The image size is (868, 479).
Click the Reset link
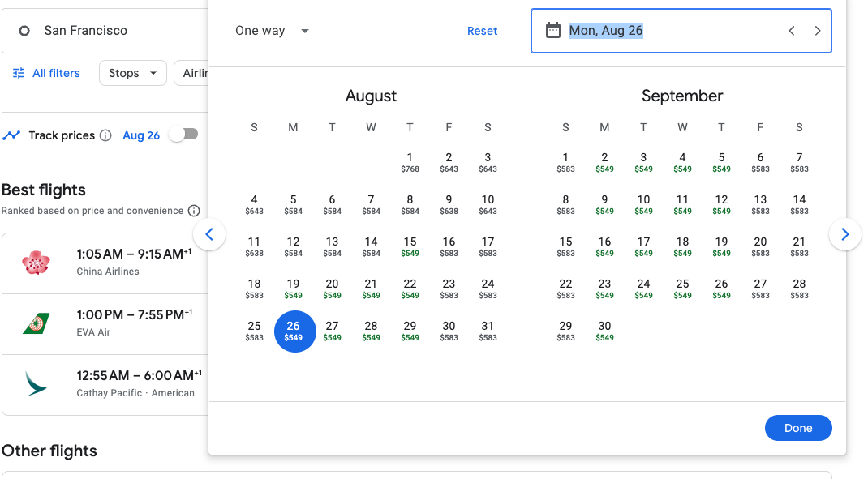tap(482, 31)
